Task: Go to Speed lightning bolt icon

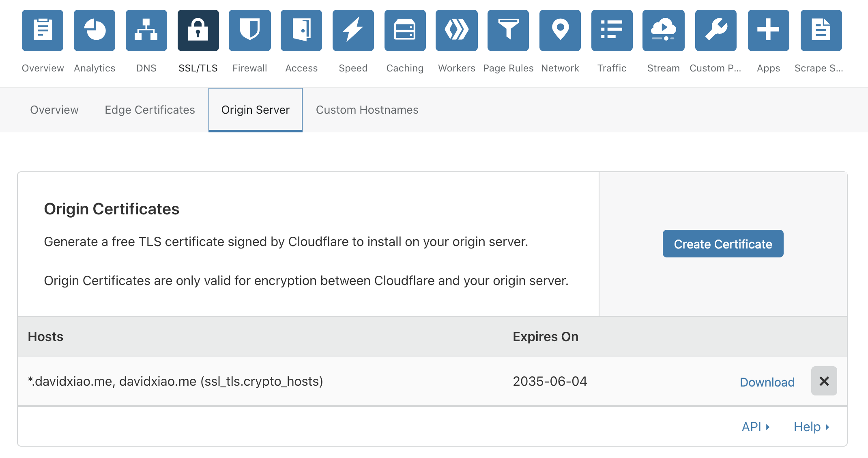Action: tap(353, 30)
